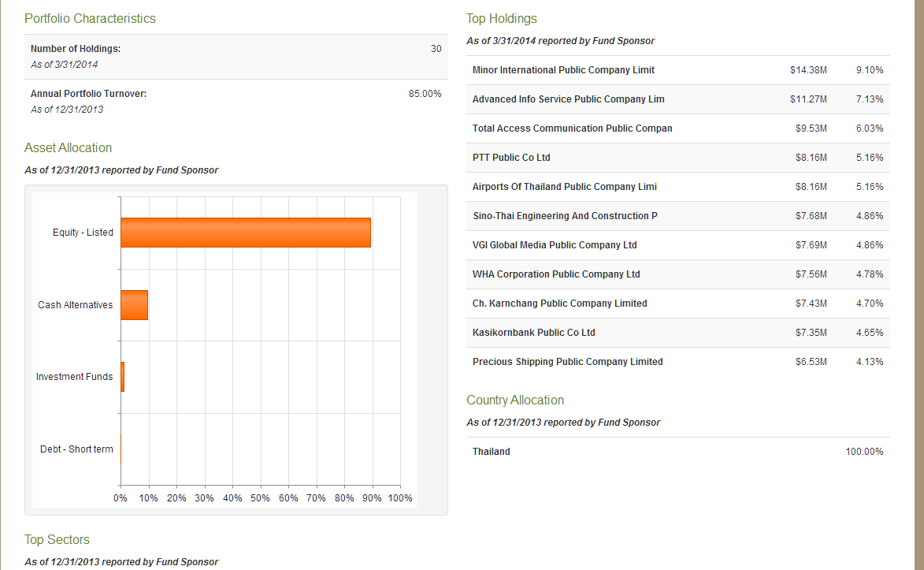The image size is (924, 570).
Task: Click the 4.13% Precious Shipping percentage
Action: click(869, 362)
